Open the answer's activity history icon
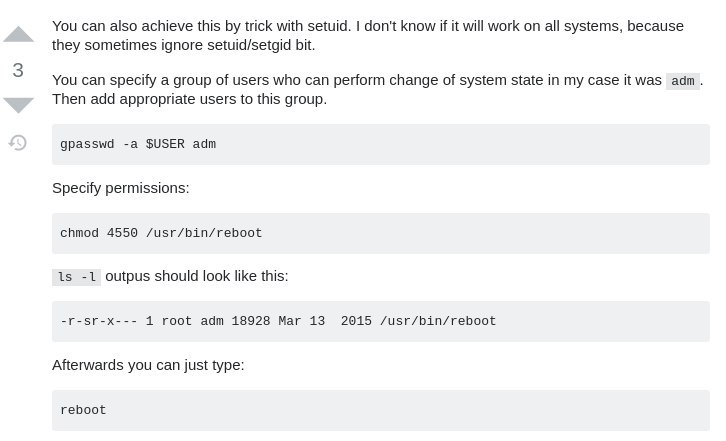The width and height of the screenshot is (726, 441). [18, 142]
